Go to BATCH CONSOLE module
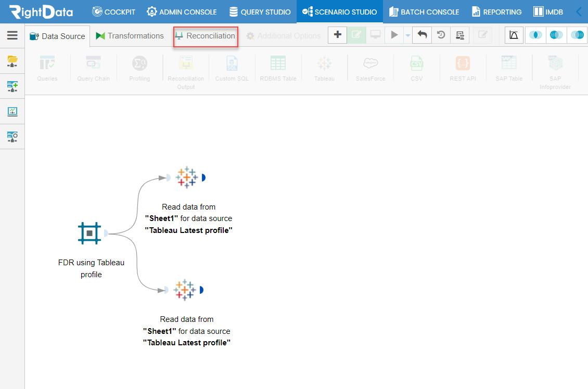The image size is (588, 389). (424, 11)
